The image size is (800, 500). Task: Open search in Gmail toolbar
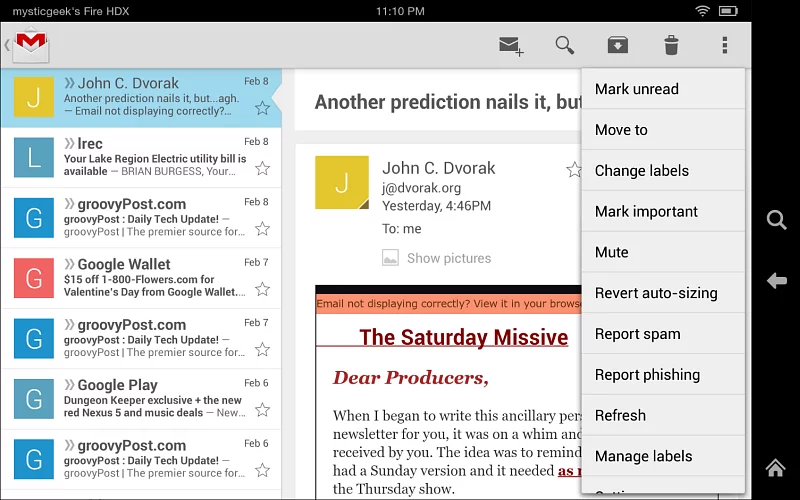(565, 45)
